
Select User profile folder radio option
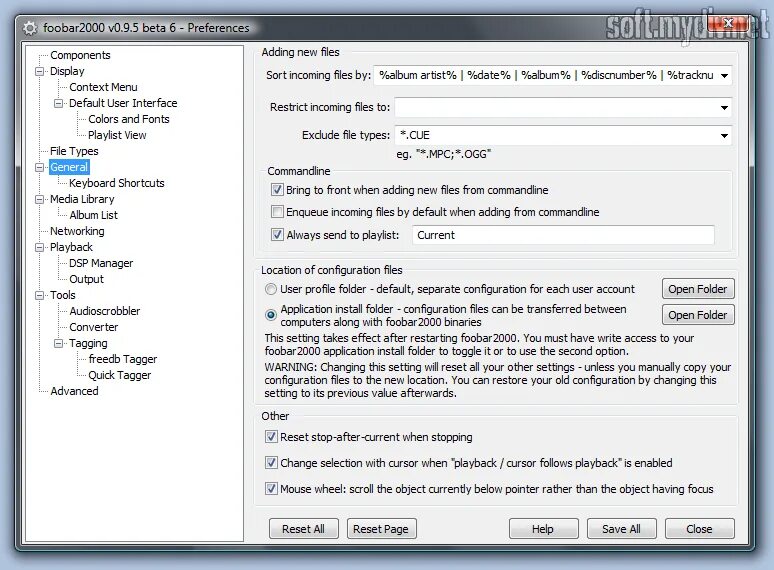[x=271, y=289]
